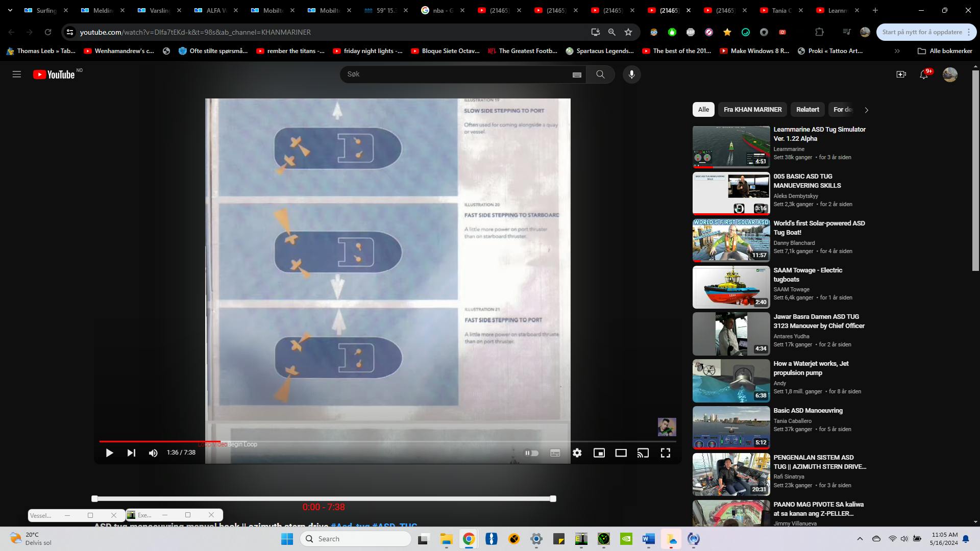Open YouTube notifications bell
980x551 pixels.
(x=924, y=74)
